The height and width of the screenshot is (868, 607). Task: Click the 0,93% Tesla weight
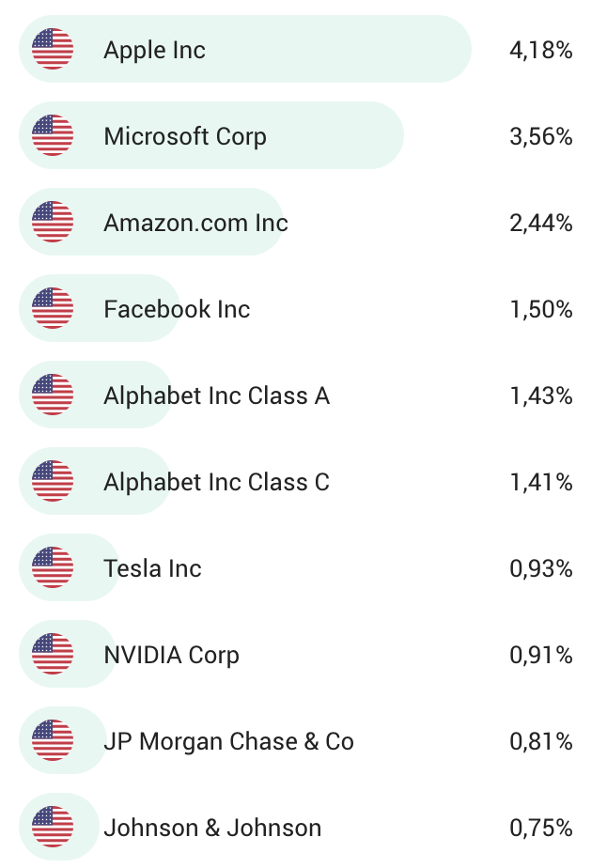tap(541, 568)
